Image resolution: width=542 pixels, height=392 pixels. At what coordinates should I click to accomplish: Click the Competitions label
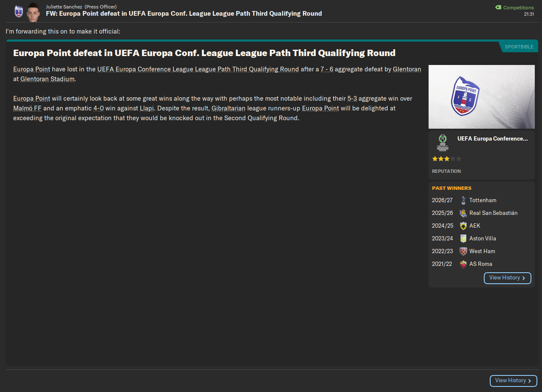coord(519,8)
